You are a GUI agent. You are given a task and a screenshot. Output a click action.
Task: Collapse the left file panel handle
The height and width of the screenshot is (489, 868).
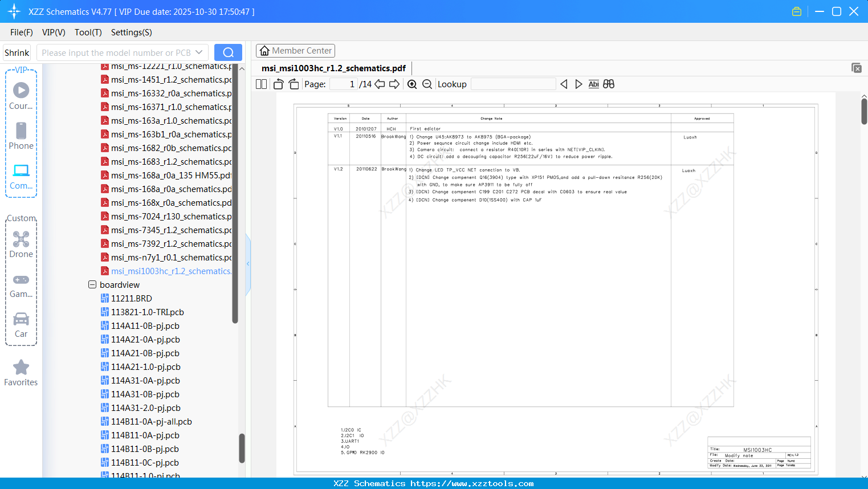pos(248,263)
